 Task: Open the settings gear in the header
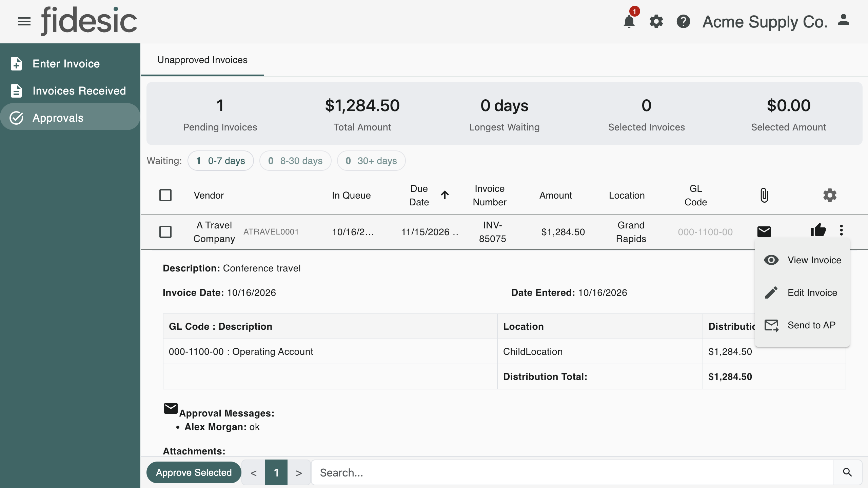(x=656, y=22)
